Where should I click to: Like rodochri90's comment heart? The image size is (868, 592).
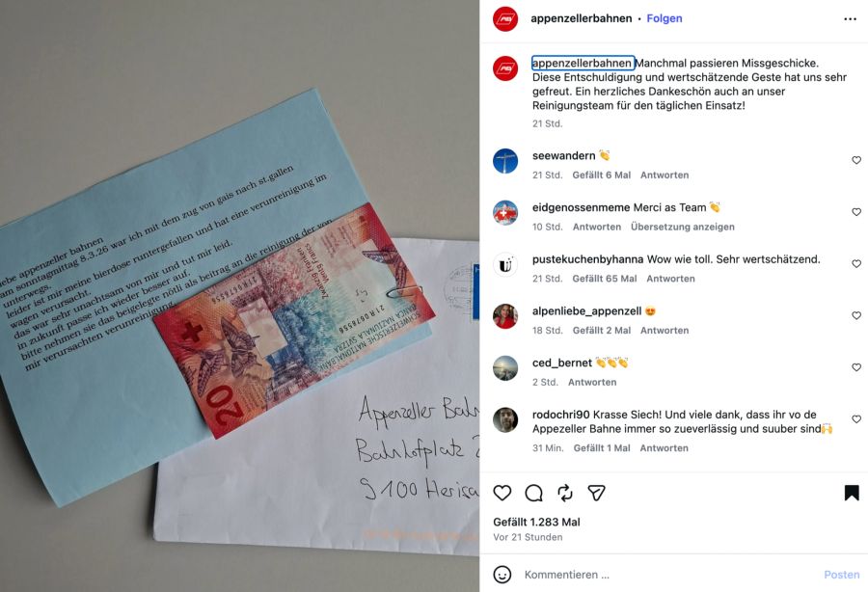(856, 418)
